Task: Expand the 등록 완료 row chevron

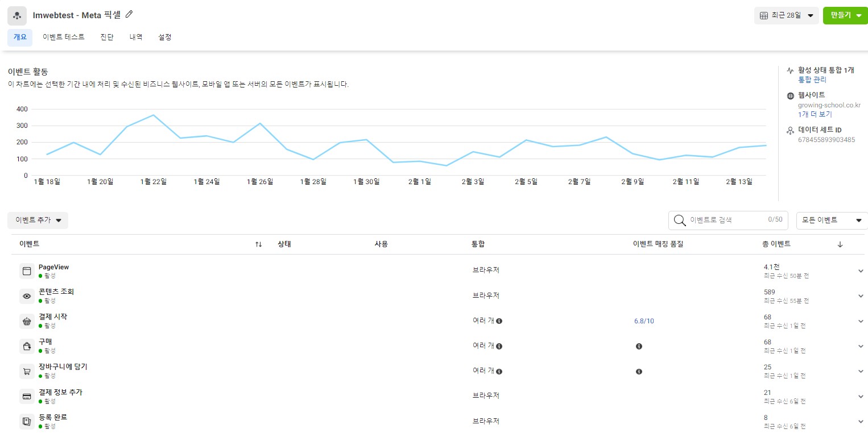Action: tap(861, 422)
